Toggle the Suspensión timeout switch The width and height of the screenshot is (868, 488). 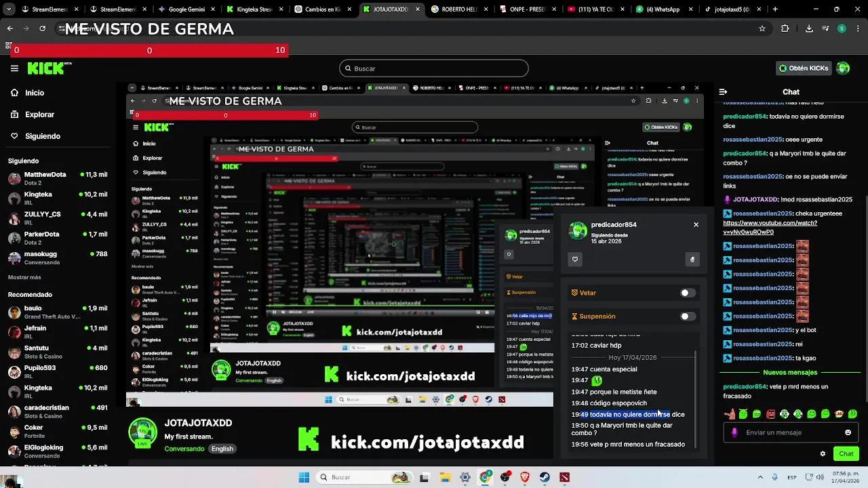click(x=688, y=316)
